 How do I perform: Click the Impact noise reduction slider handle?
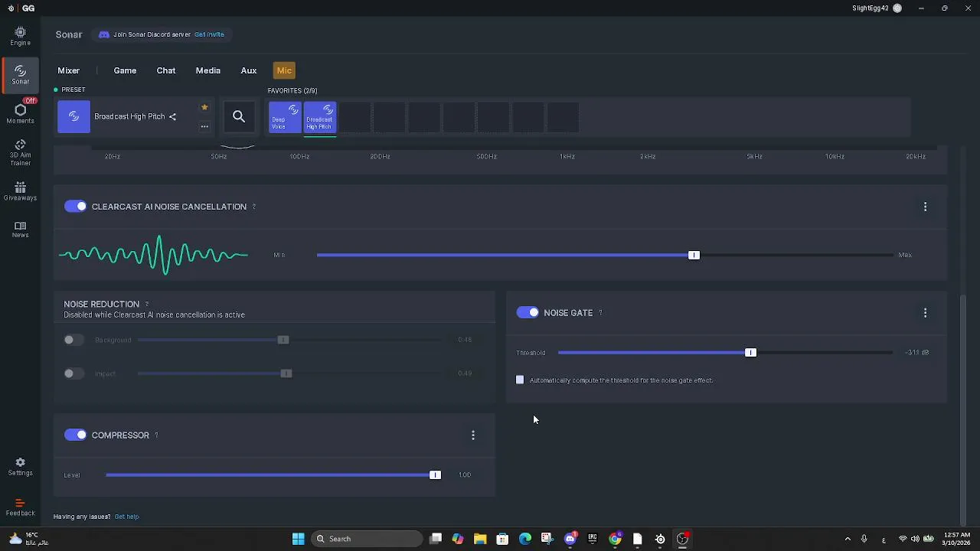(286, 373)
